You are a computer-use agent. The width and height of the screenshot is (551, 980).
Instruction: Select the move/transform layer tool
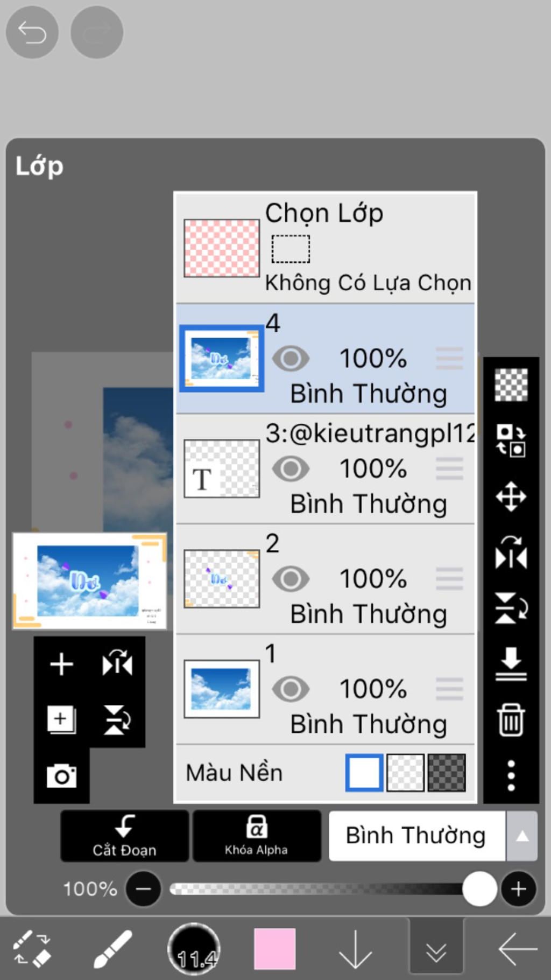point(511,496)
